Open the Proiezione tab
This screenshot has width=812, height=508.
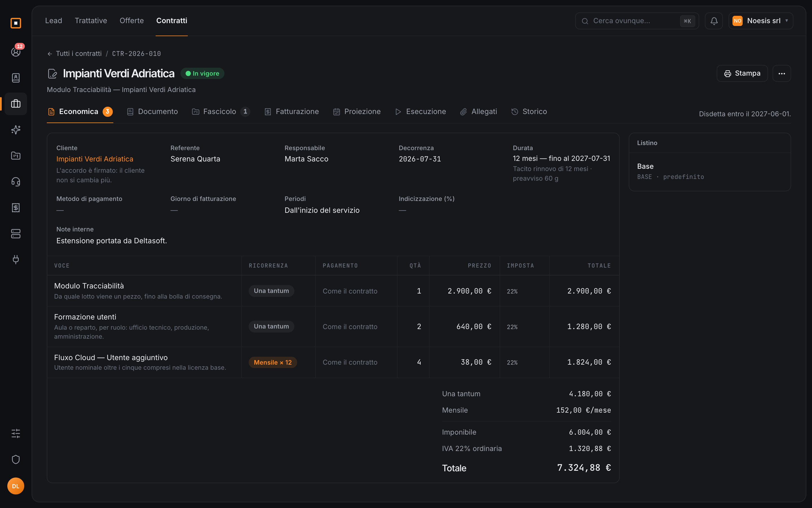[357, 111]
